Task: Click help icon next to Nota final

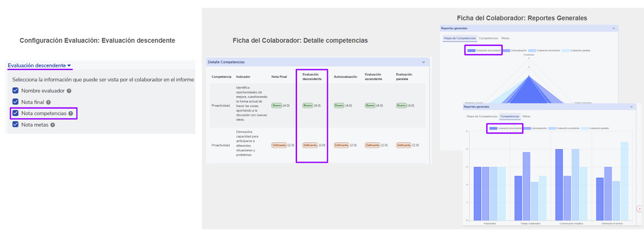Action: pos(48,102)
